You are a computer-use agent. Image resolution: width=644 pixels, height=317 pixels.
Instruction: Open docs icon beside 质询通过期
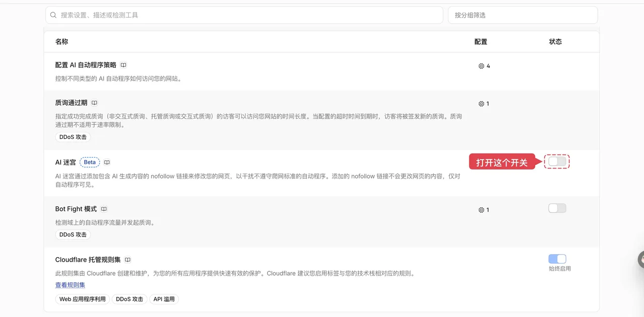click(x=95, y=103)
